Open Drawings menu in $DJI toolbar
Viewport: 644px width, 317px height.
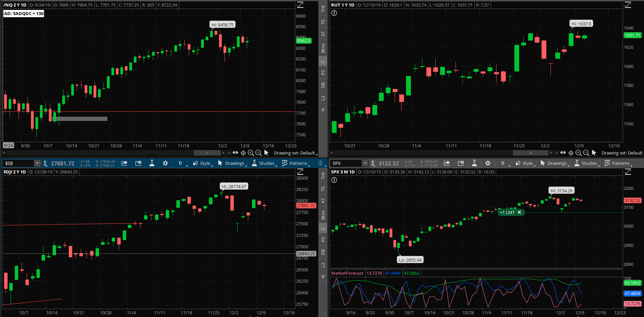(x=232, y=163)
